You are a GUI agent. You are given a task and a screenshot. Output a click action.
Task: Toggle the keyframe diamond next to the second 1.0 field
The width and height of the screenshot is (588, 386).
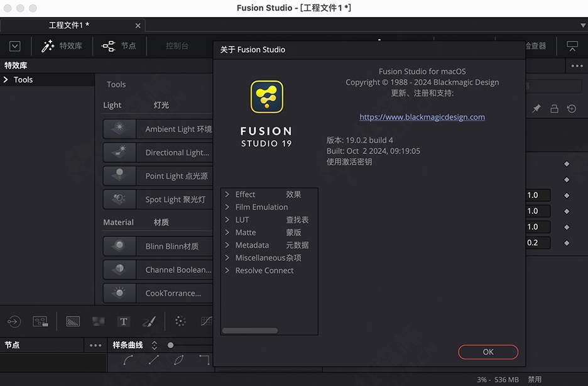pyautogui.click(x=567, y=211)
